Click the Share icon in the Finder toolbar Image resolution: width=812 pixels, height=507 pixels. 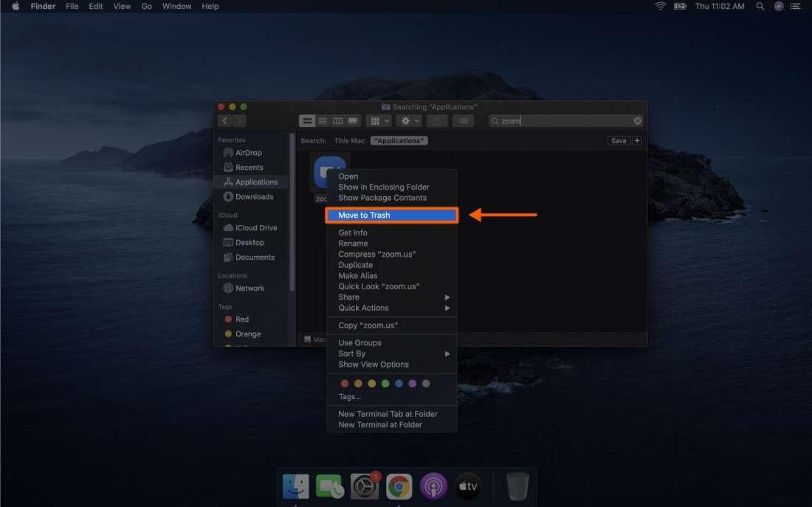(436, 120)
